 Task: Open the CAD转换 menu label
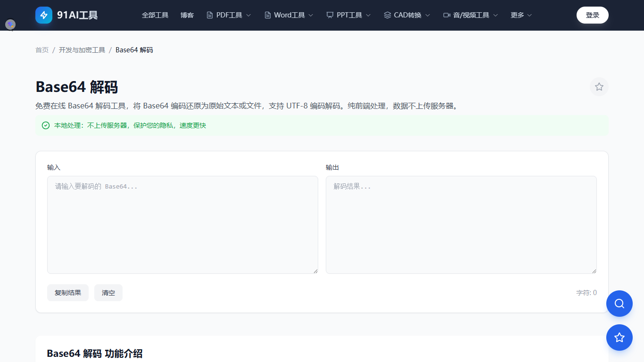408,15
